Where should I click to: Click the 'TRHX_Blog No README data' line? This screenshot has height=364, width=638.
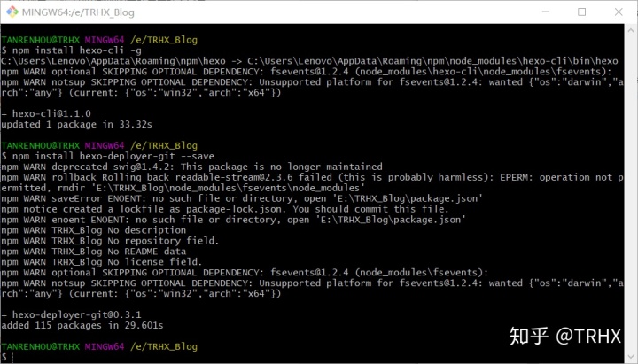94,252
